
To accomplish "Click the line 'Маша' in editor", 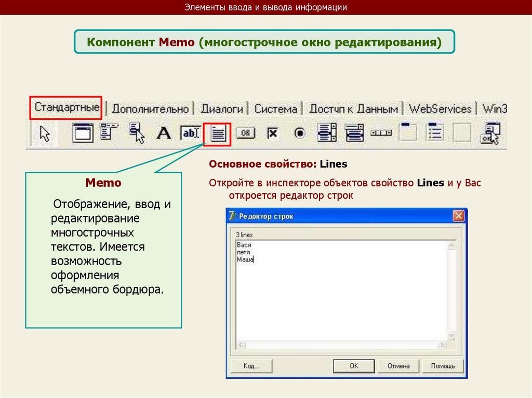I will [x=245, y=259].
